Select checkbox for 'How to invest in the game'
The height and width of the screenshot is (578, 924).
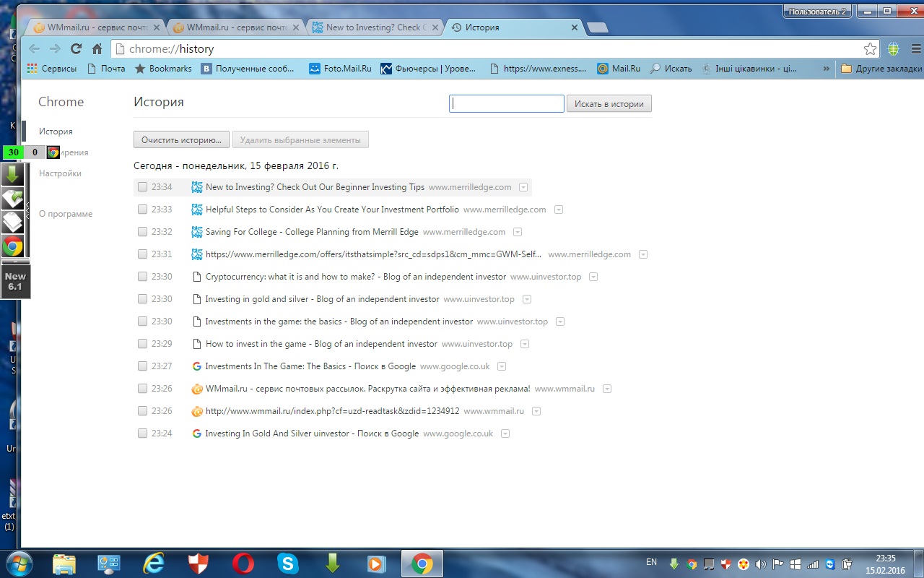tap(143, 344)
